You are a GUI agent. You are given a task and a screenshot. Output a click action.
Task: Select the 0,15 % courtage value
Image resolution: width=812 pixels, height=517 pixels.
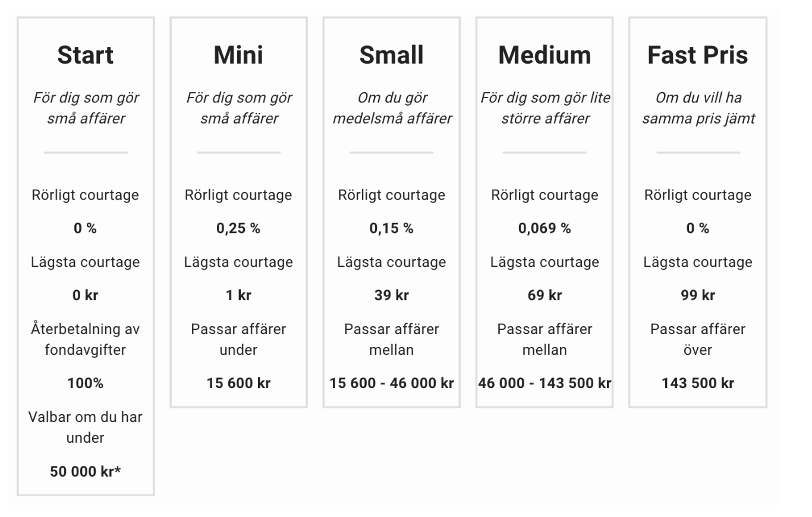point(391,229)
